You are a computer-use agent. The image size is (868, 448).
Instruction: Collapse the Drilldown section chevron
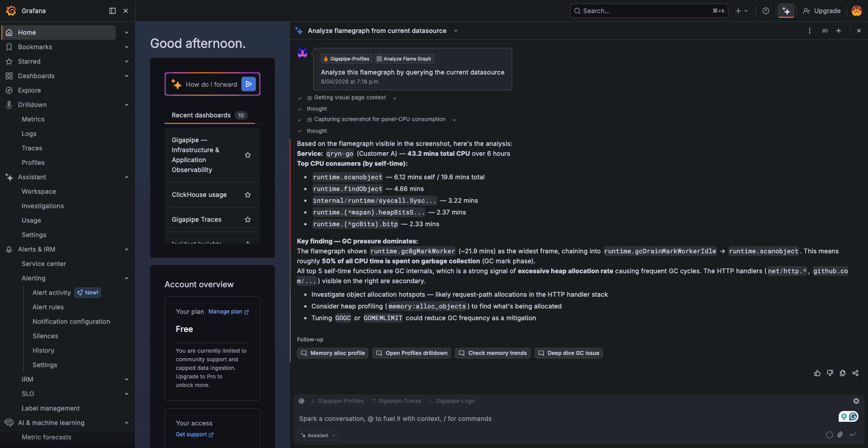[127, 105]
